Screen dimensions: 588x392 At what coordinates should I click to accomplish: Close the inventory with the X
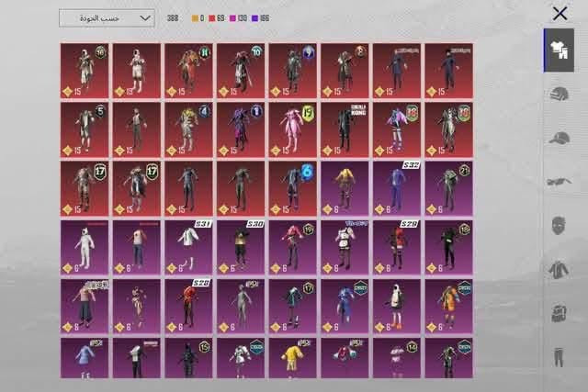click(x=560, y=14)
